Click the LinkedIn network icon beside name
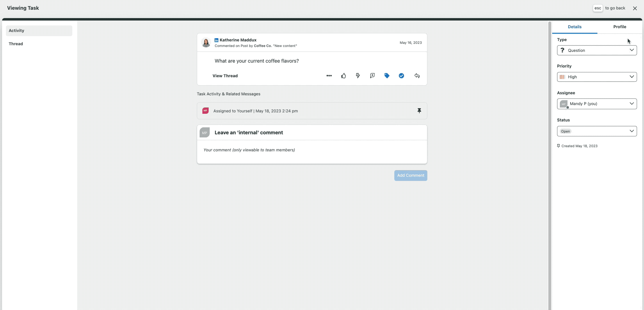Viewport: 644px width, 310px height. (216, 40)
